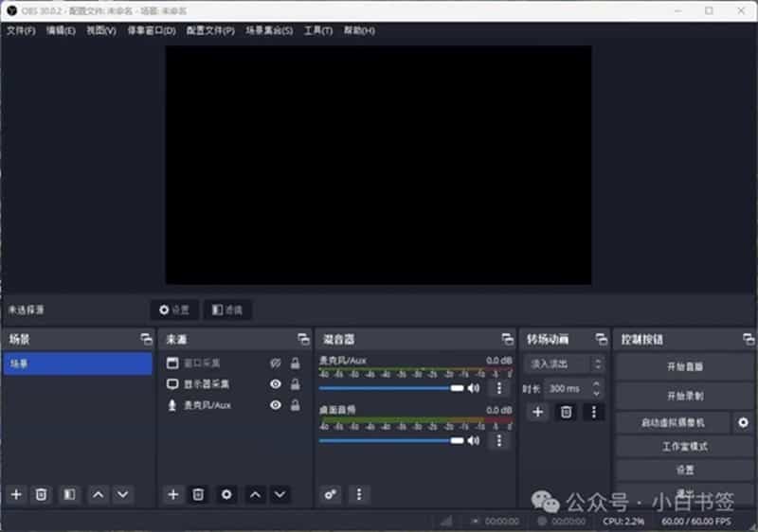Show the hidden 窗口采集 source
This screenshot has width=758, height=532.
click(x=276, y=364)
